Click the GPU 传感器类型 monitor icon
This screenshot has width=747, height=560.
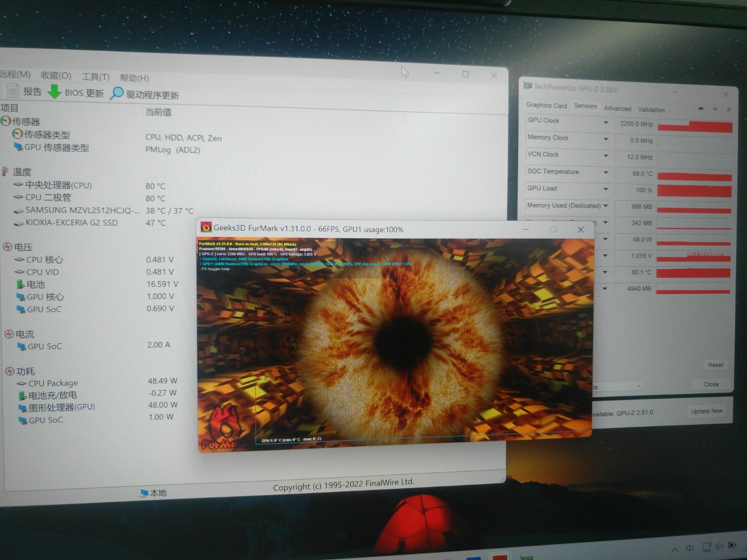click(18, 147)
